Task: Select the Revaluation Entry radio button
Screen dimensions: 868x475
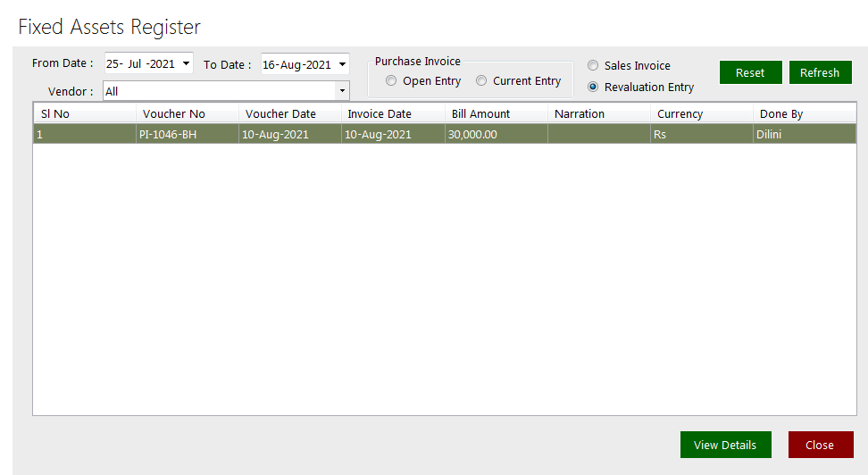Action: tap(593, 87)
